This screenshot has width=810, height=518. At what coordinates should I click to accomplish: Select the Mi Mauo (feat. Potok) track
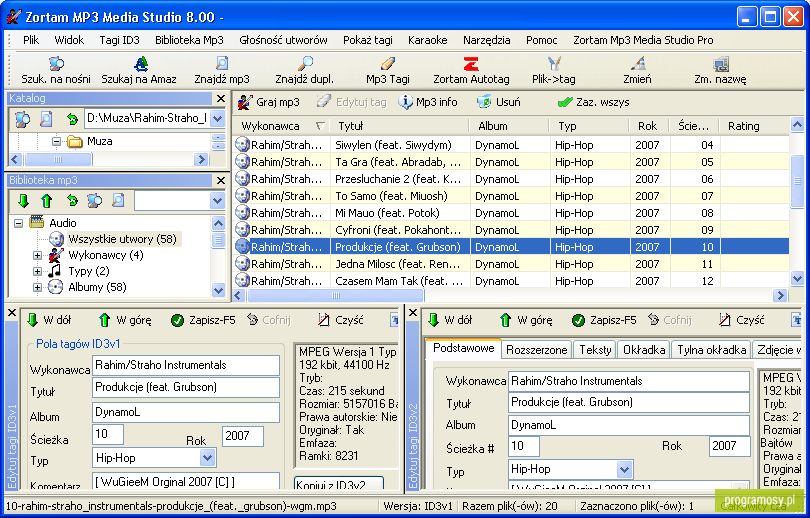point(510,213)
